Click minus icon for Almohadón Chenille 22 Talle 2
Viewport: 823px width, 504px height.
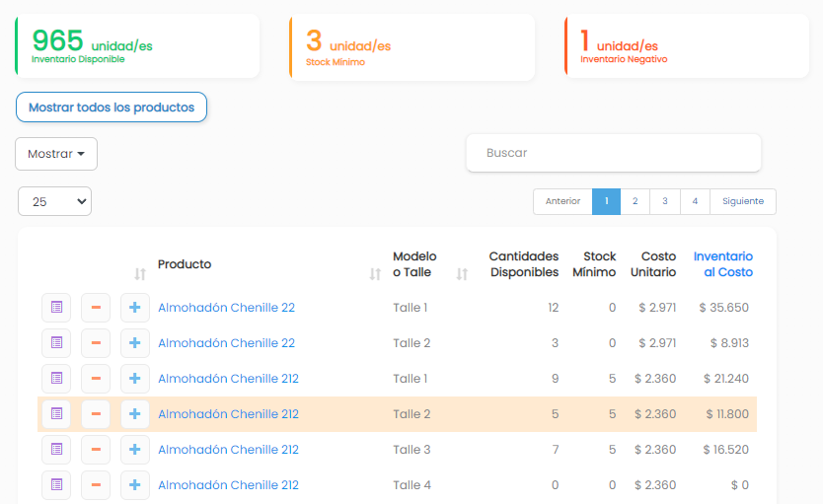[x=96, y=343]
